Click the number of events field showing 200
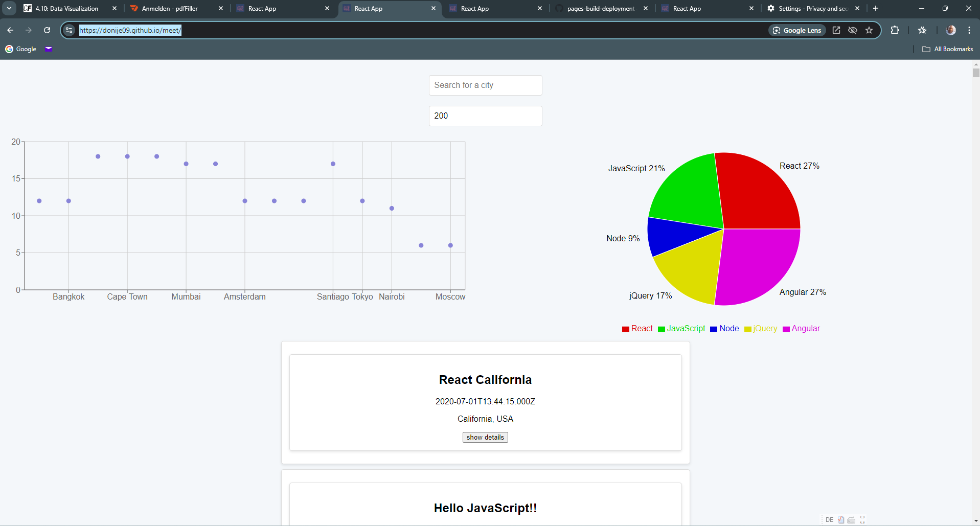The image size is (980, 526). point(485,116)
